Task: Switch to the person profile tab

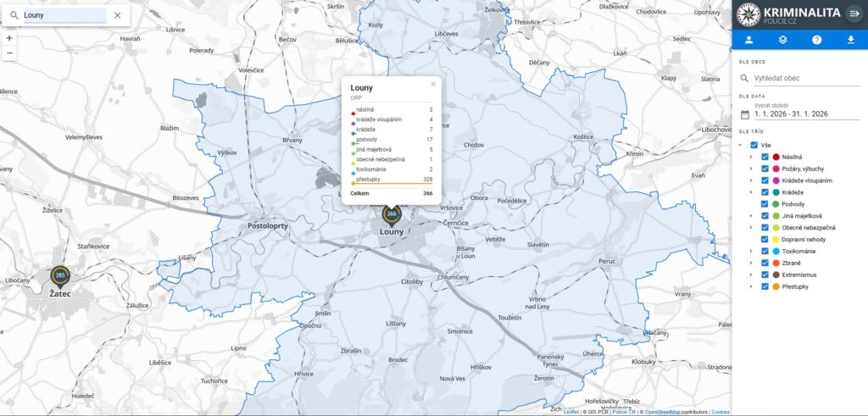Action: pos(749,40)
